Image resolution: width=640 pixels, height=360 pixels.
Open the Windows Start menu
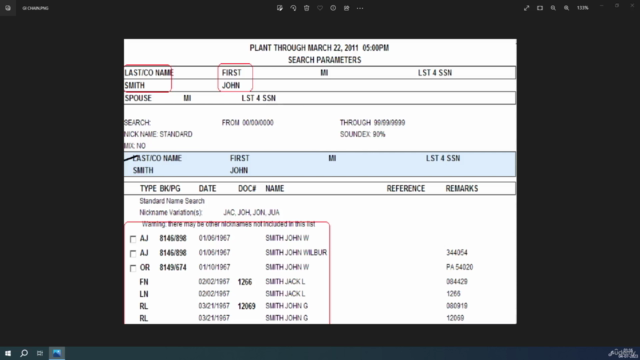coord(8,353)
